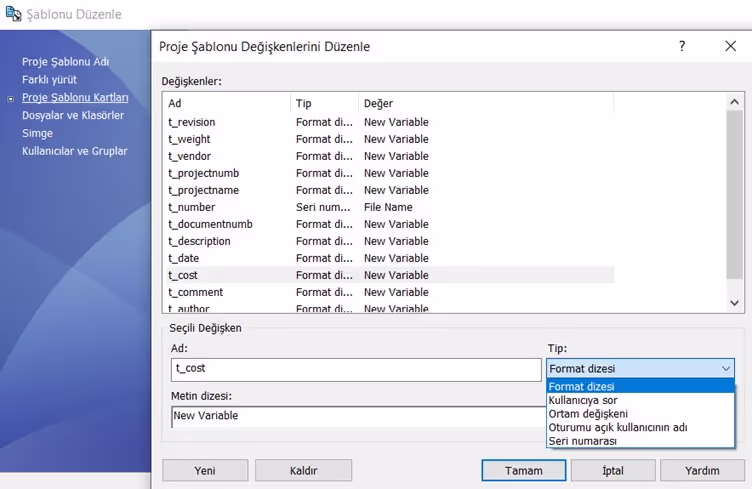Cancel with the İptal button
This screenshot has height=489, width=752.
coord(613,470)
